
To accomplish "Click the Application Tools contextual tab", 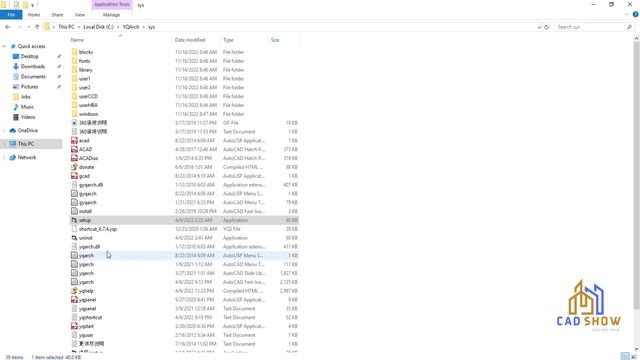I will [112, 4].
